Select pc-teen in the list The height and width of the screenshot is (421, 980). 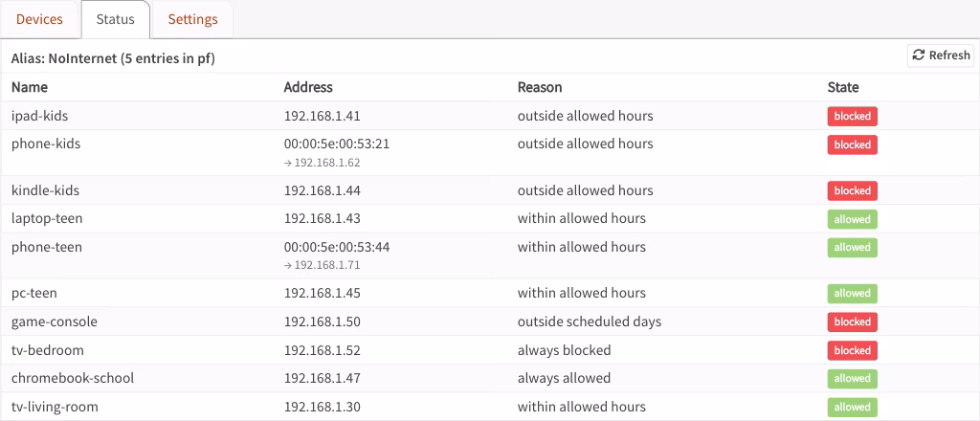[34, 294]
